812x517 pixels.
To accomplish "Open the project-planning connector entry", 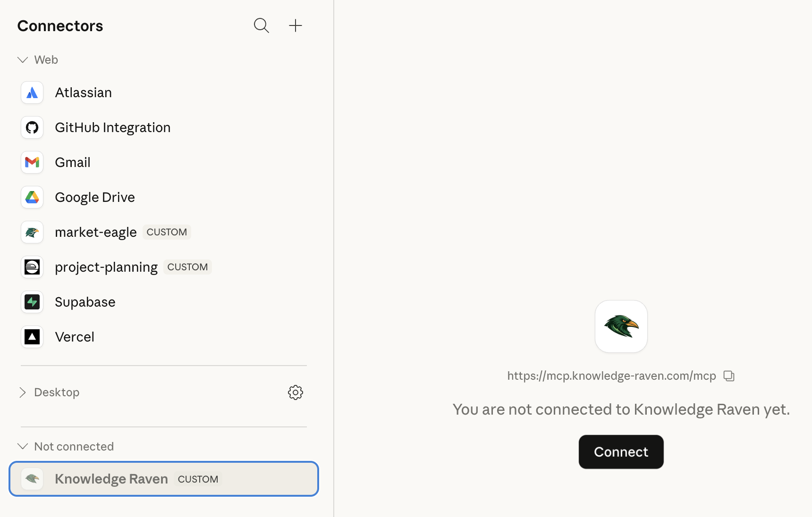I will point(106,267).
